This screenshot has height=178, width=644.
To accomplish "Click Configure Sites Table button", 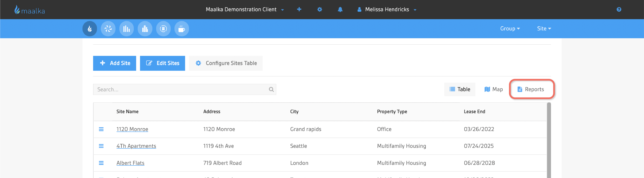I will (x=226, y=63).
